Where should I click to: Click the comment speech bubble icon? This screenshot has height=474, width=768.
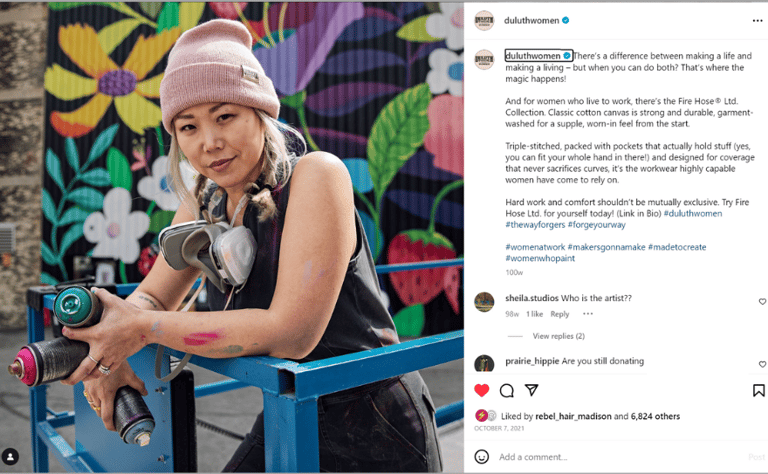pyautogui.click(x=506, y=390)
